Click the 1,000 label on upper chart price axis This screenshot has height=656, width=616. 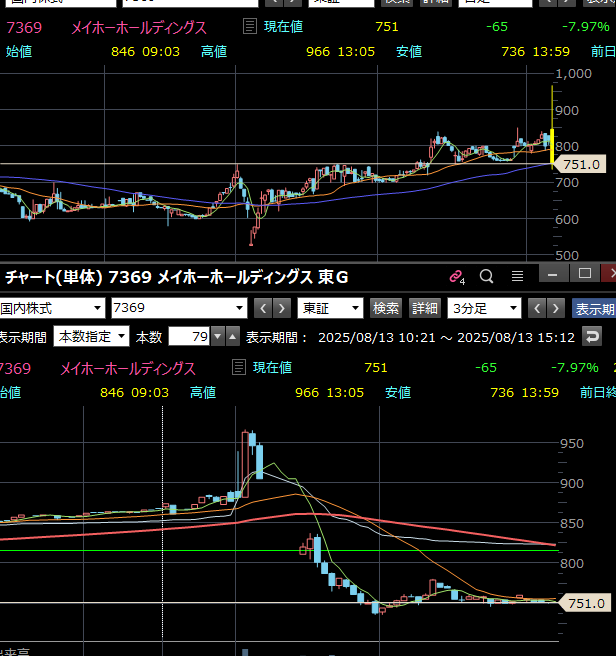click(x=573, y=74)
